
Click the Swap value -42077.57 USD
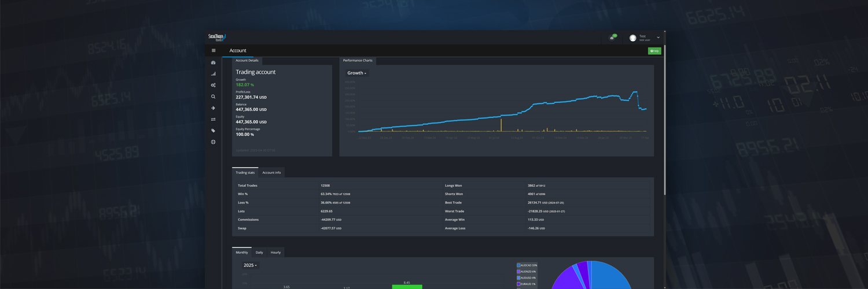[331, 228]
